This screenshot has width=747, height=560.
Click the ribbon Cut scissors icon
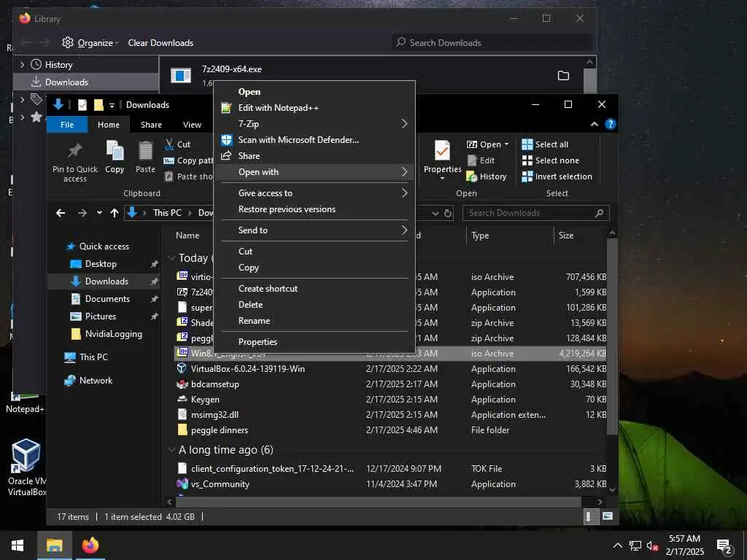[169, 144]
